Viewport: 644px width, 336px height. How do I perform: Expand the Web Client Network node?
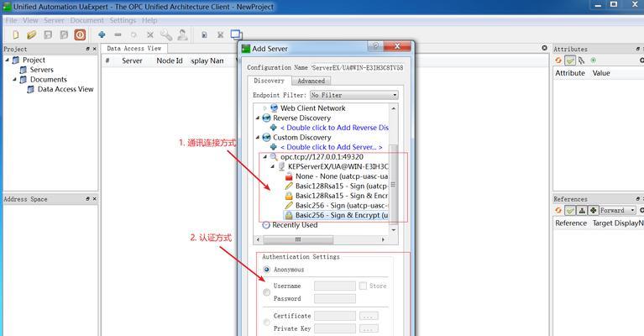(x=265, y=108)
